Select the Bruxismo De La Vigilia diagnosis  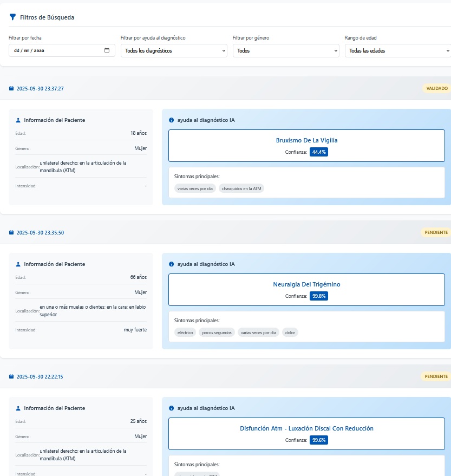point(306,140)
